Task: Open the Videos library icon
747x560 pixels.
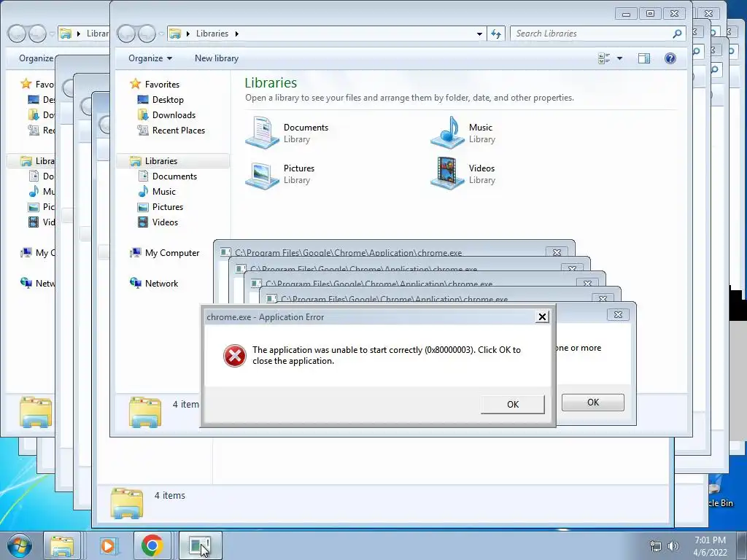Action: click(447, 174)
